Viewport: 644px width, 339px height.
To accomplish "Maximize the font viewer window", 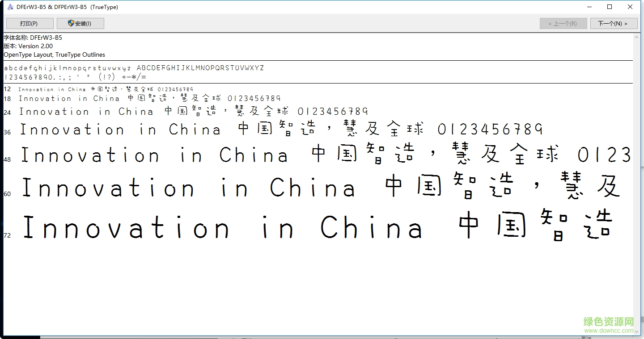I will pos(610,7).
